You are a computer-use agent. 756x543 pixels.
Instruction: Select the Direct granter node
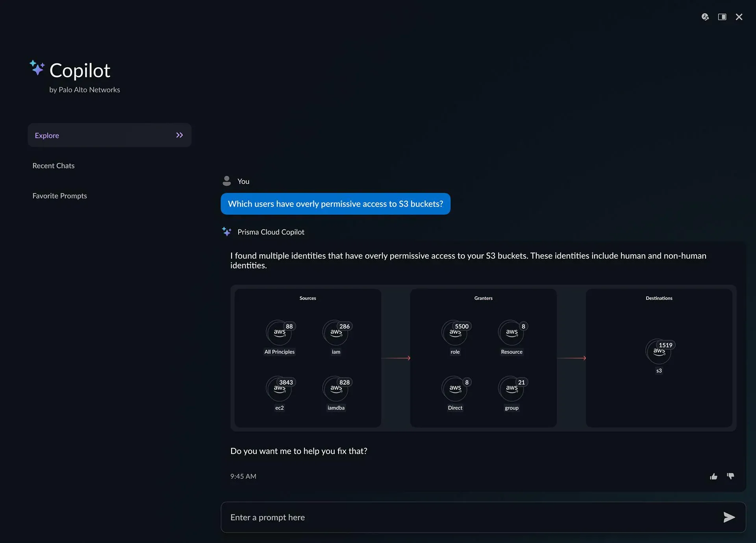[455, 388]
